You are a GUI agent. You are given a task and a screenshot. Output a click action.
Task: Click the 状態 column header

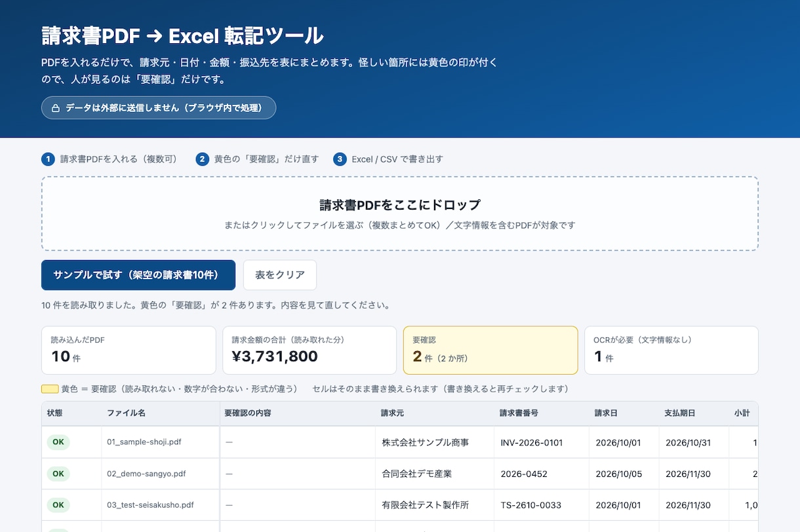click(71, 413)
